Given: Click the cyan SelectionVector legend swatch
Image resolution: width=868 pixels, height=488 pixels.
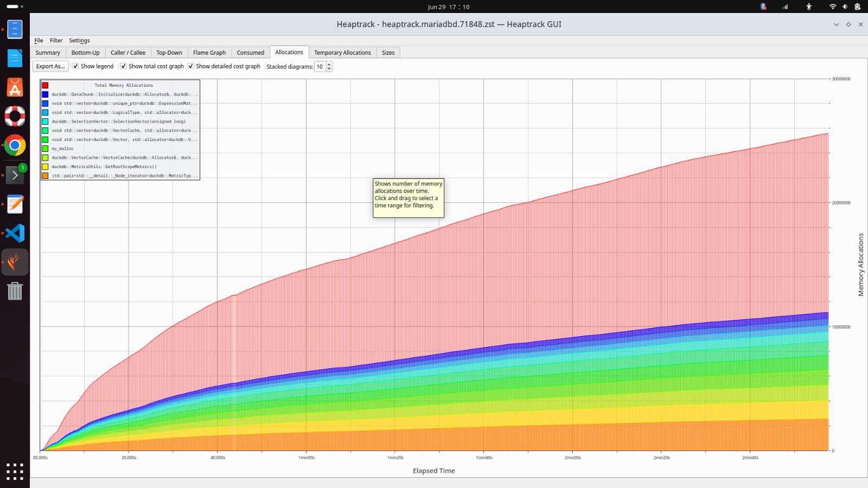Looking at the screenshot, I should 45,121.
